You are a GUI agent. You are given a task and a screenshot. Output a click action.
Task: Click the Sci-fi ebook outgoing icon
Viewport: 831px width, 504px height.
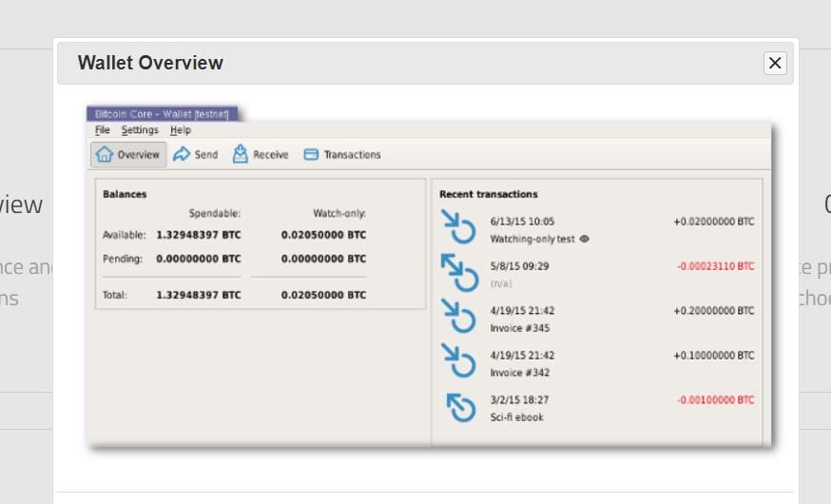pos(460,407)
